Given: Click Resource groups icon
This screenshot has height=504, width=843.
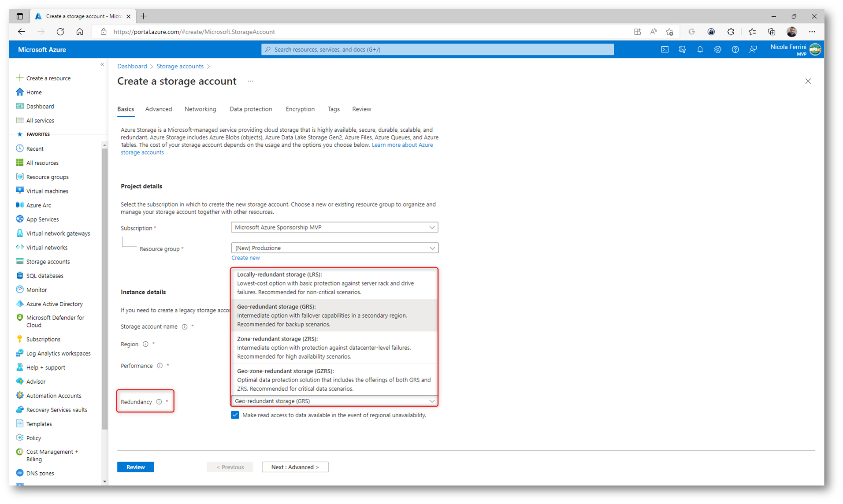Looking at the screenshot, I should click(x=19, y=177).
